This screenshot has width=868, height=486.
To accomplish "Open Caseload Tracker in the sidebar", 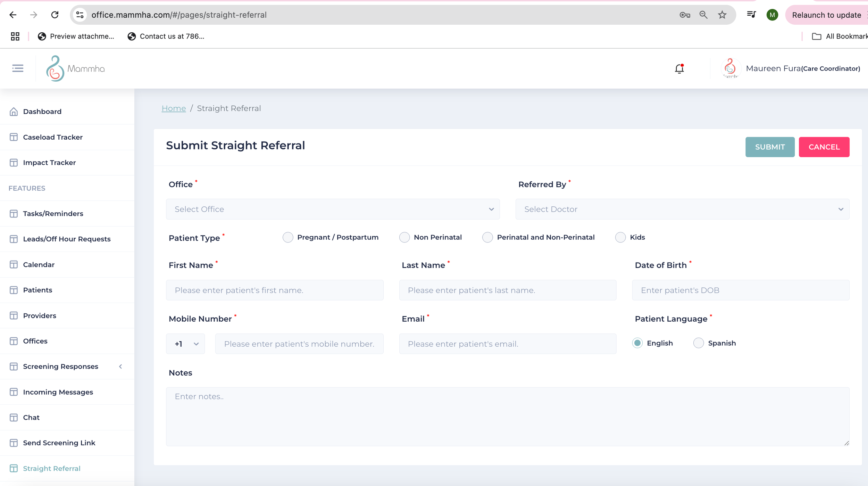I will click(x=53, y=137).
